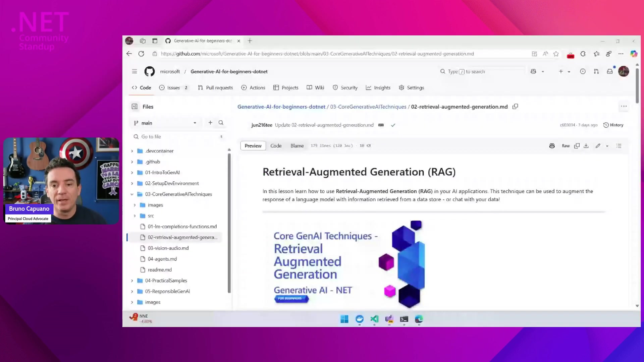644x362 pixels.
Task: Open create new plus dropdown in header
Action: coord(564,71)
